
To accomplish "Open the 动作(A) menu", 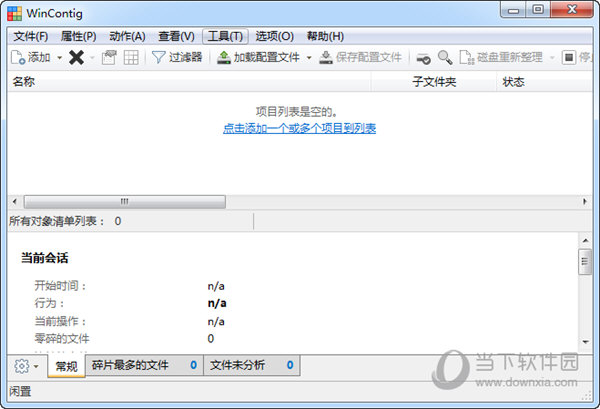I will 127,37.
